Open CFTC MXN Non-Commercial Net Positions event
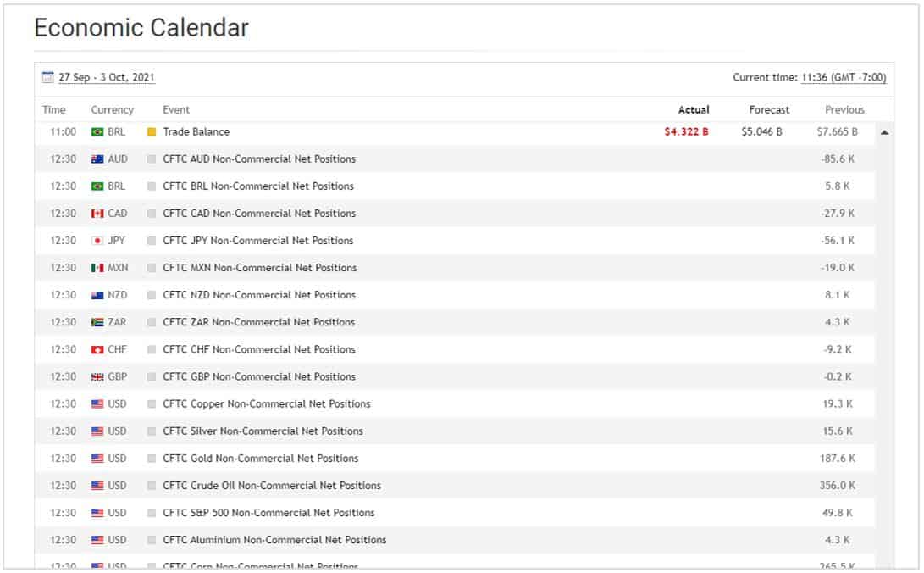The image size is (924, 573). pos(260,268)
